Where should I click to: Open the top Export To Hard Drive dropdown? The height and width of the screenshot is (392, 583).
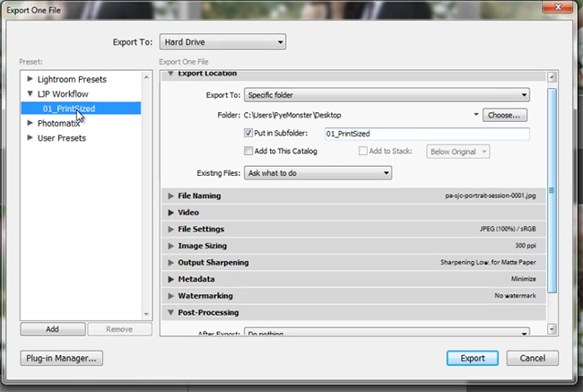coord(222,42)
